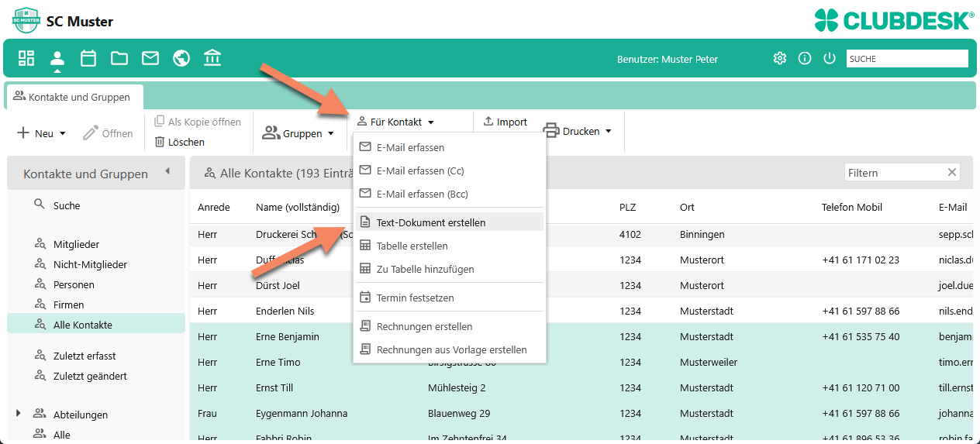Choose E-Mail erfassen menu entry
The height and width of the screenshot is (444, 980).
click(450, 147)
